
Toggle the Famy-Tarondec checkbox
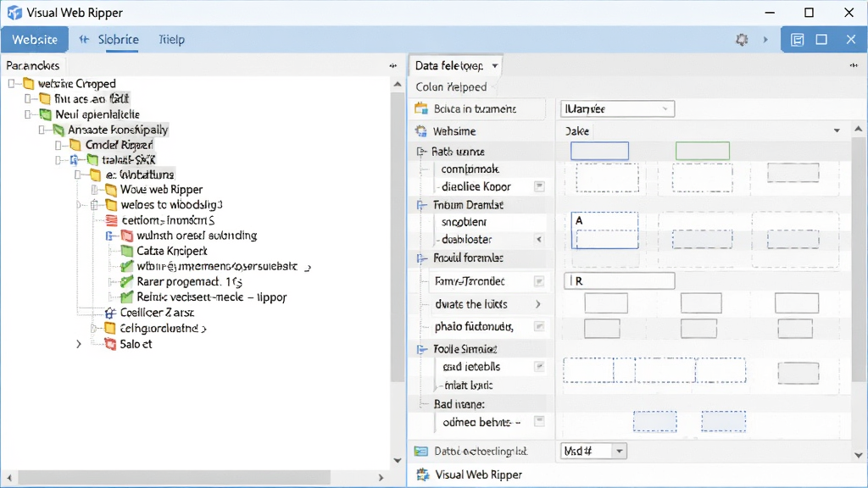539,281
